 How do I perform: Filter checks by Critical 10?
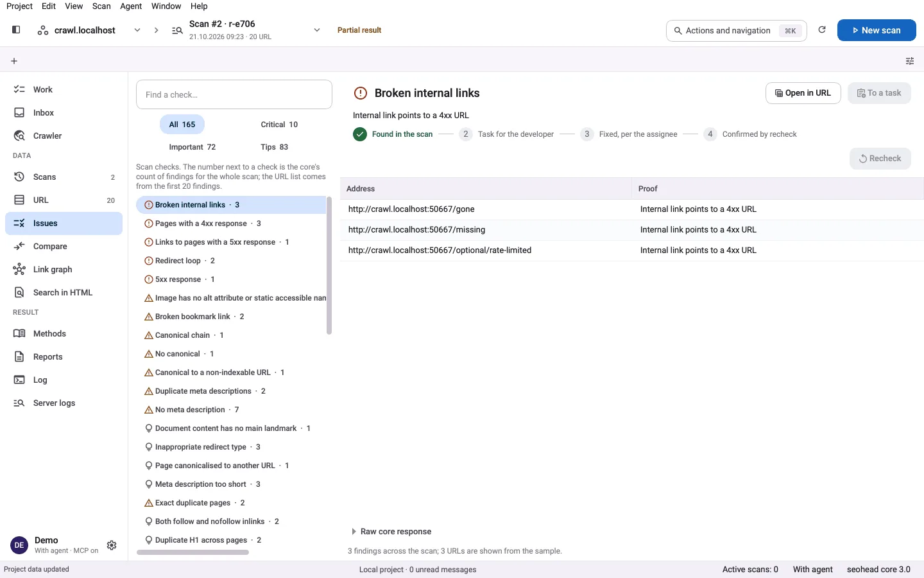click(x=279, y=125)
